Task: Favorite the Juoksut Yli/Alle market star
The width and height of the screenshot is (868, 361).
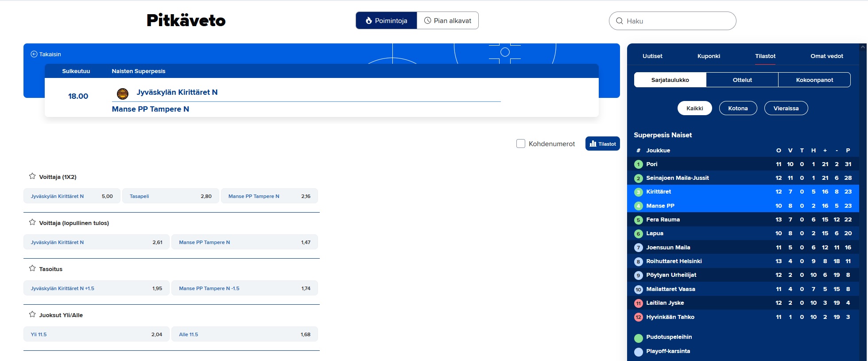Action: (x=32, y=314)
